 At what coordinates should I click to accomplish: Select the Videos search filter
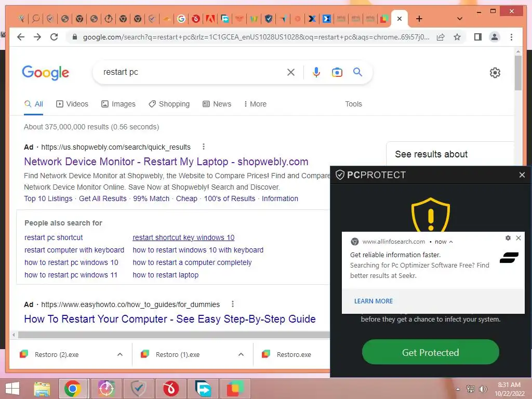click(x=72, y=104)
